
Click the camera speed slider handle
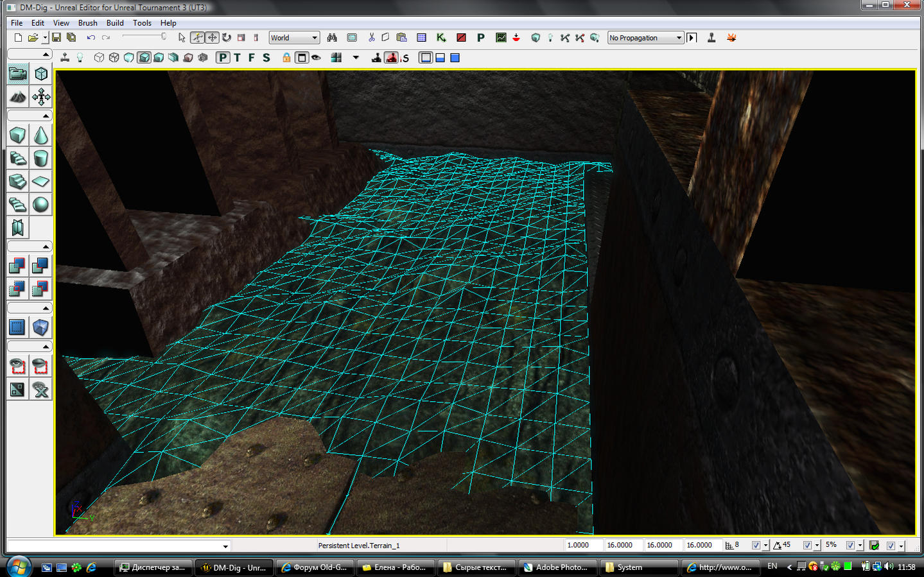(x=164, y=37)
